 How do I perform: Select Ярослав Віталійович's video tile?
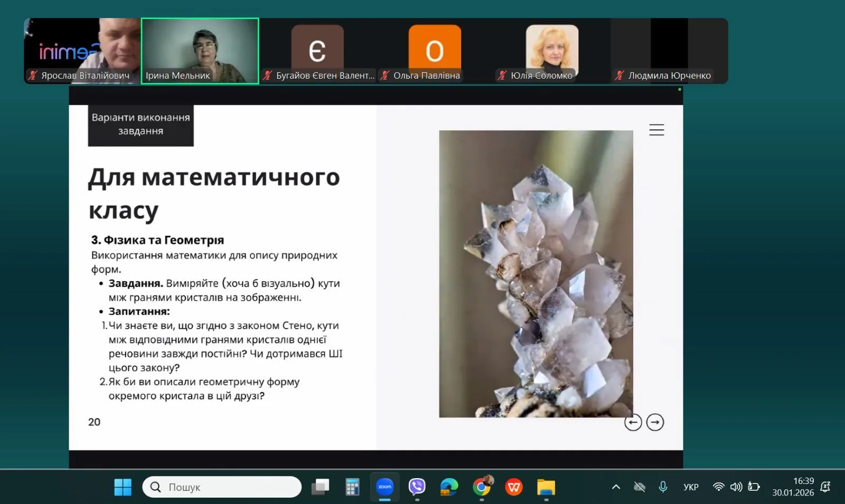(x=82, y=51)
